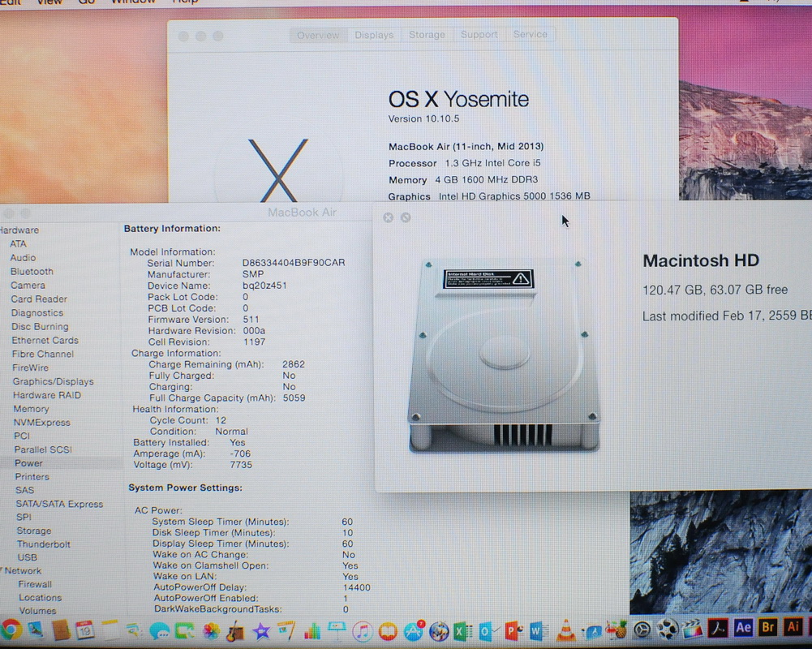812x649 pixels.
Task: Launch Microsoft PowerPoint from the Dock
Action: point(513,631)
